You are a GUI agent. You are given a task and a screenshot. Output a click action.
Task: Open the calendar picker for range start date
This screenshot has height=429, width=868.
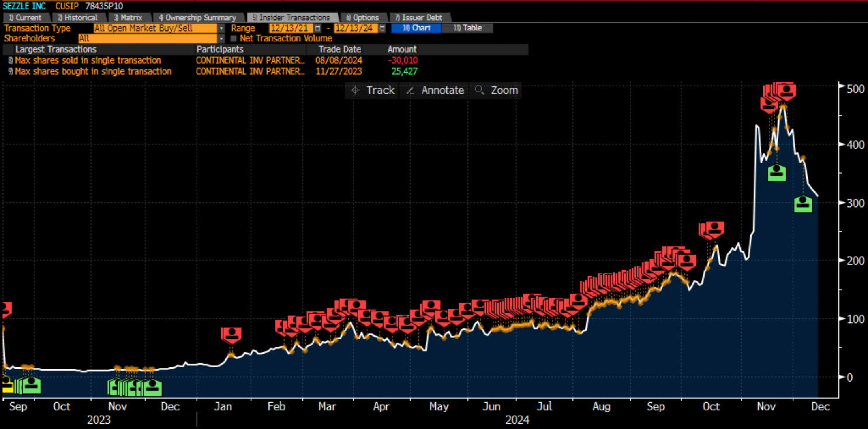pos(318,28)
